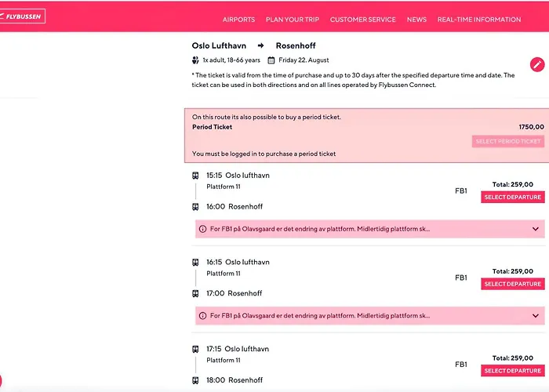Open the Customer Service menu

pos(362,20)
